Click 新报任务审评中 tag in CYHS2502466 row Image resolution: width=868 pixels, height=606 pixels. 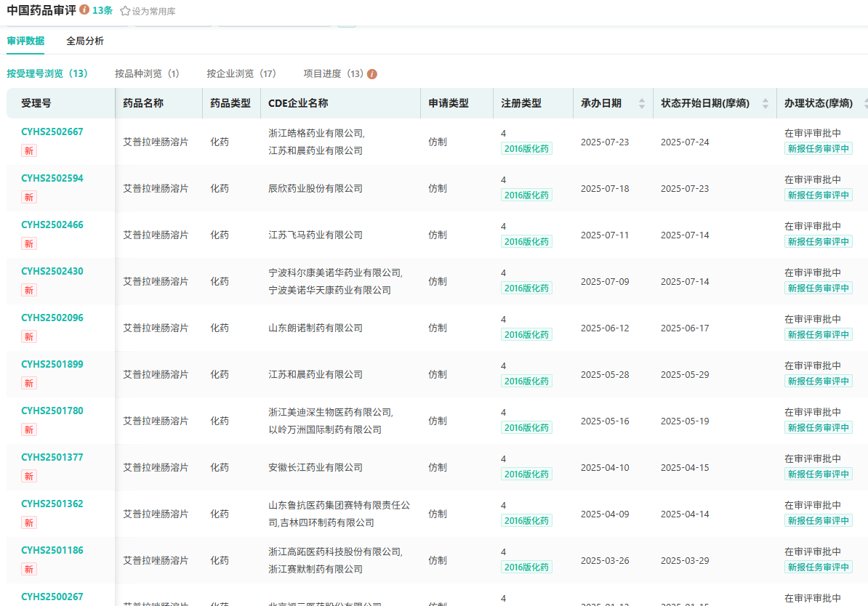(818, 242)
